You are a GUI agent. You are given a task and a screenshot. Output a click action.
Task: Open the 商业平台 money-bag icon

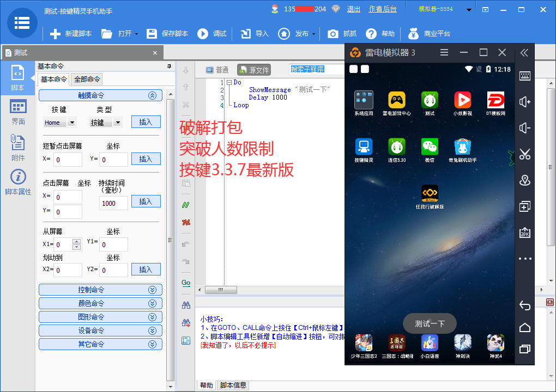[x=413, y=34]
